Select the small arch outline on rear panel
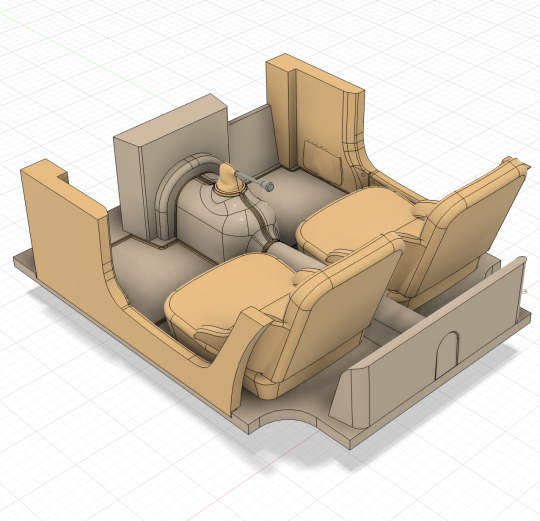540x521 pixels. 446,355
